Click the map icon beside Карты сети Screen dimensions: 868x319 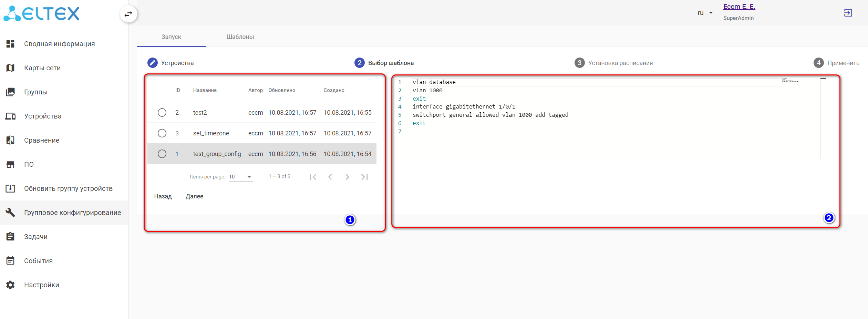10,68
